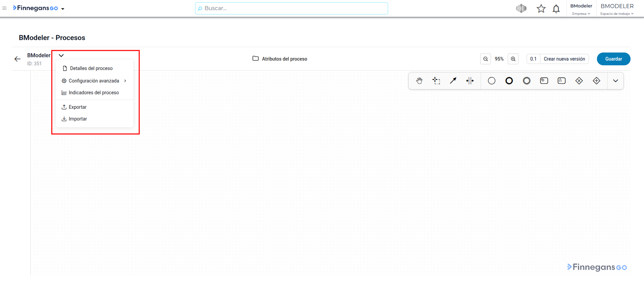Open the voice assistant waveform icon
Image resolution: width=644 pixels, height=305 pixels.
[521, 8]
